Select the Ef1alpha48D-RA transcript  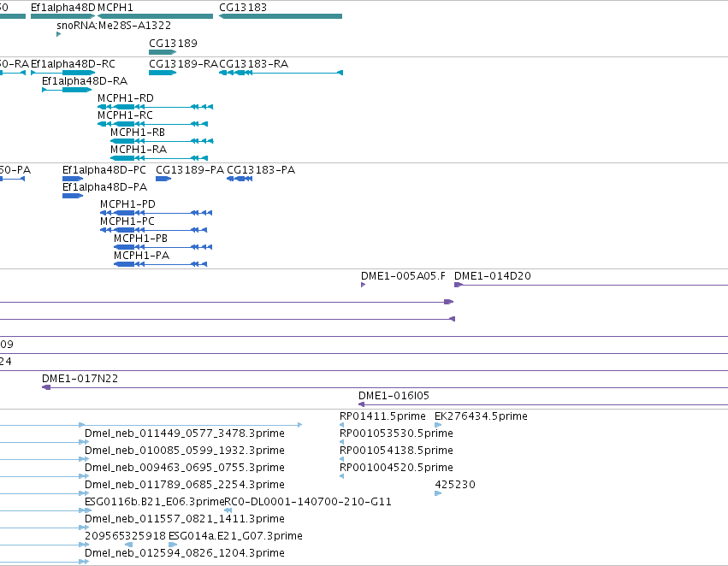(x=67, y=90)
